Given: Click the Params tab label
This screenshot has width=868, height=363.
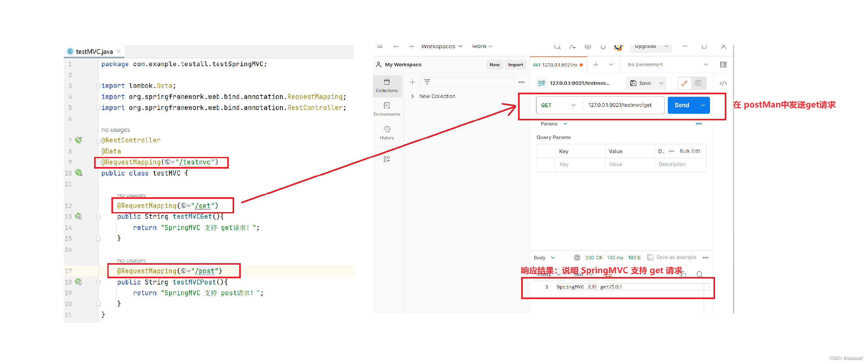Looking at the screenshot, I should [x=549, y=124].
